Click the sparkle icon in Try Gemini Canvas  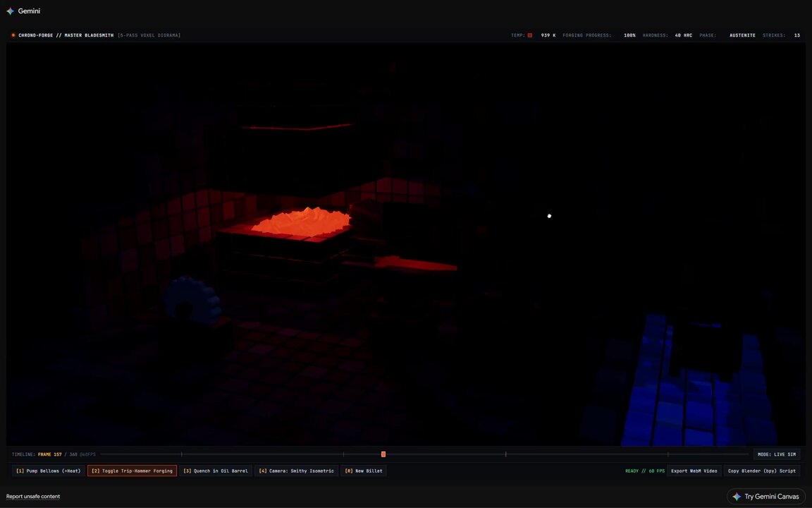[737, 497]
